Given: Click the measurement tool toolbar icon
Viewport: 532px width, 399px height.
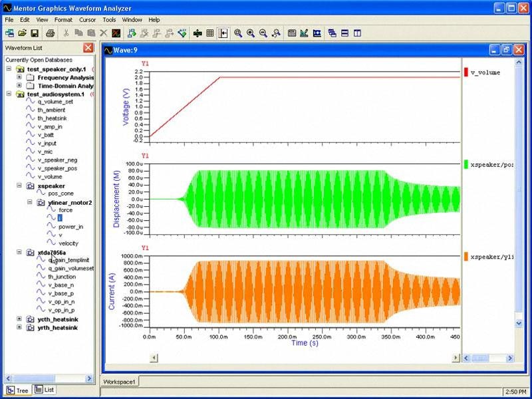Looking at the screenshot, I should coord(305,33).
